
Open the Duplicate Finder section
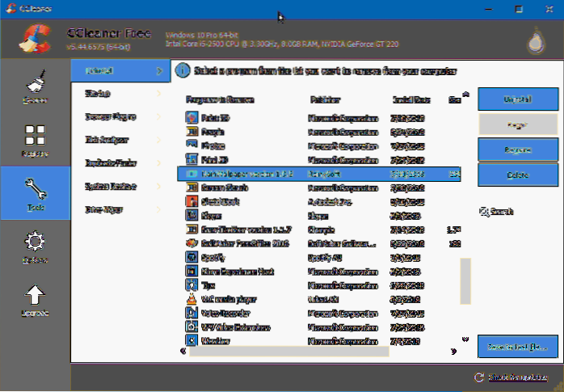(120, 163)
